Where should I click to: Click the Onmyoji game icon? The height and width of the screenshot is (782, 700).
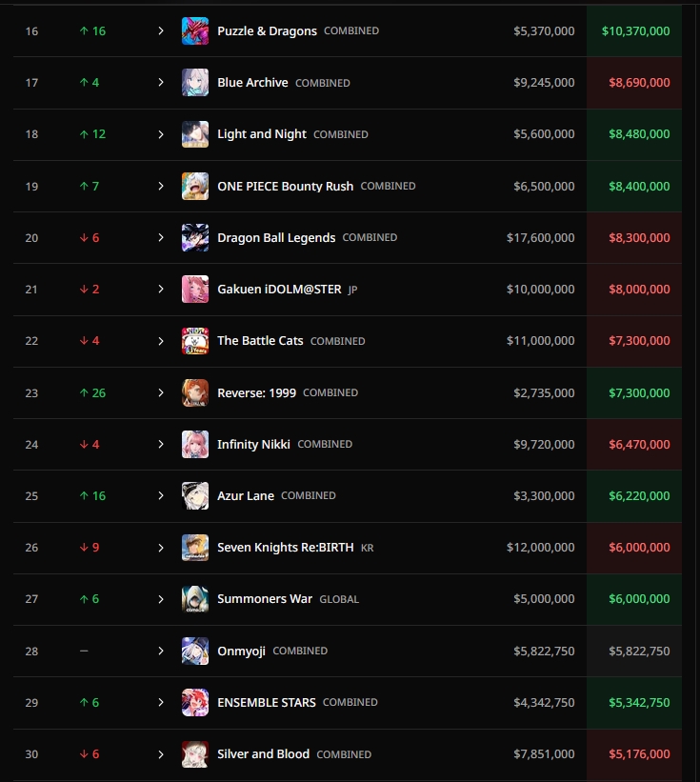pyautogui.click(x=195, y=652)
